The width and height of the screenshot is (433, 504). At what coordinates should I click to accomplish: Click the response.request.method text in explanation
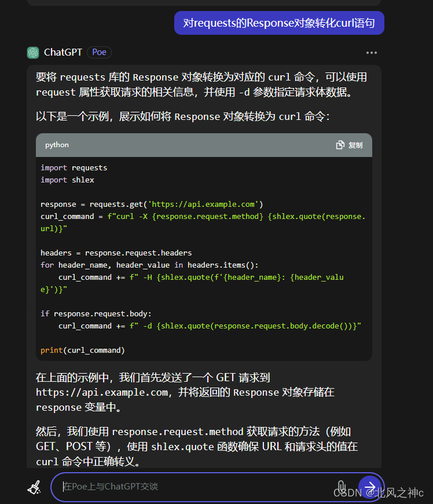click(x=178, y=432)
